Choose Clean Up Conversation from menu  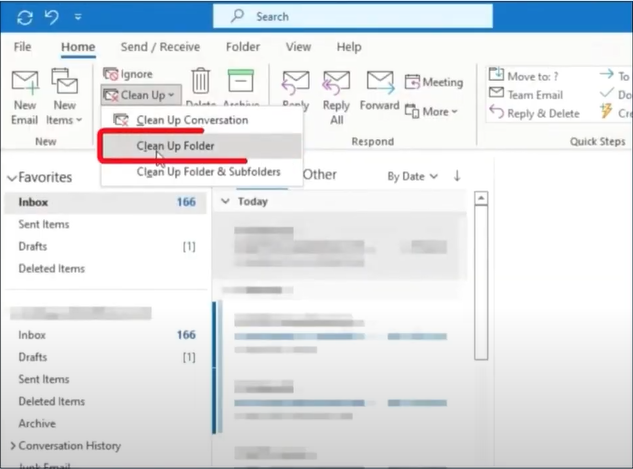coord(201,120)
